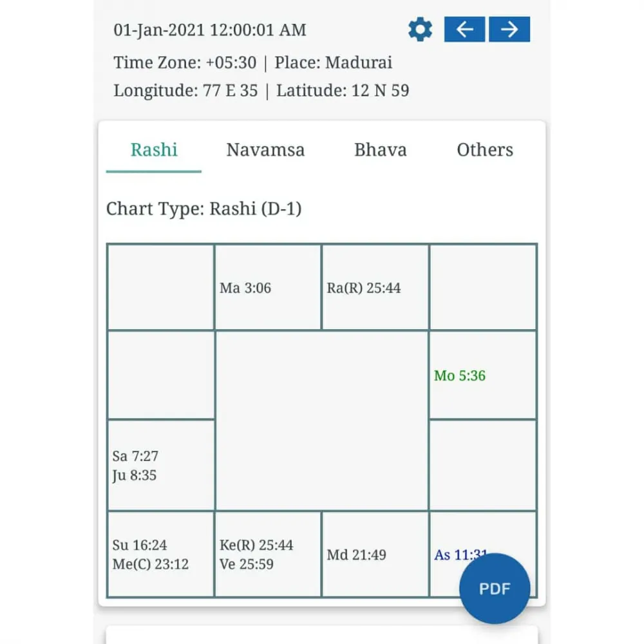Click the Su 16:24 entry

140,545
